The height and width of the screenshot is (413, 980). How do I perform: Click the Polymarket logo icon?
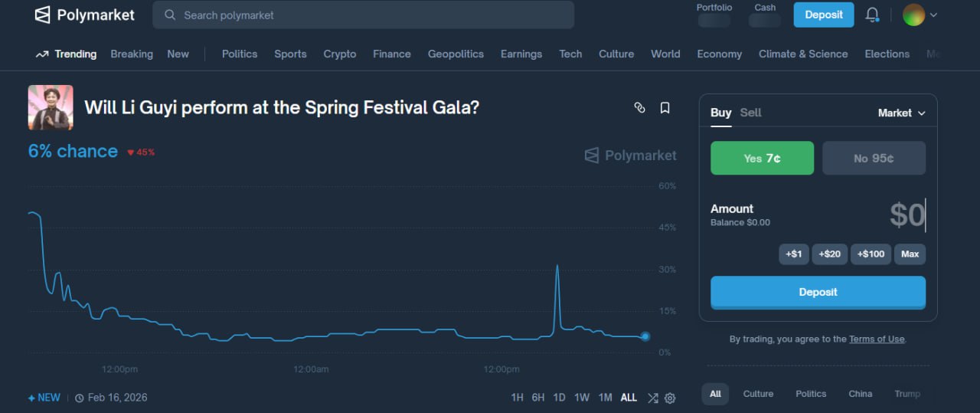point(43,15)
